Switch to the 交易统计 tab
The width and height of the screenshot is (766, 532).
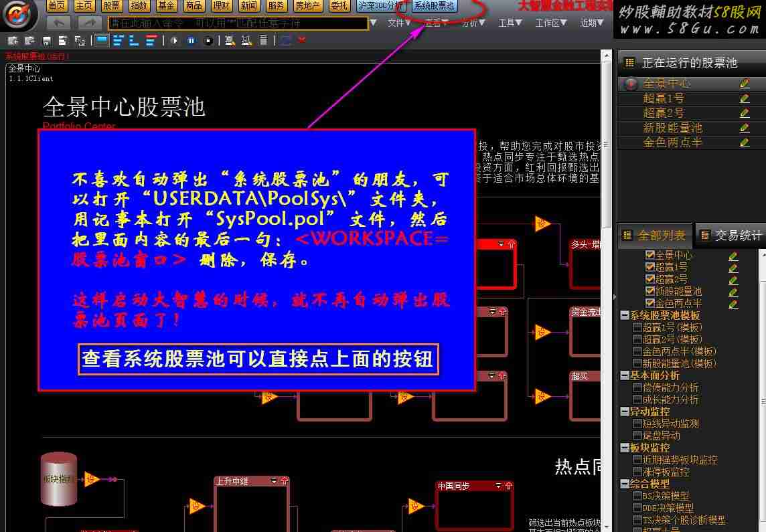731,236
